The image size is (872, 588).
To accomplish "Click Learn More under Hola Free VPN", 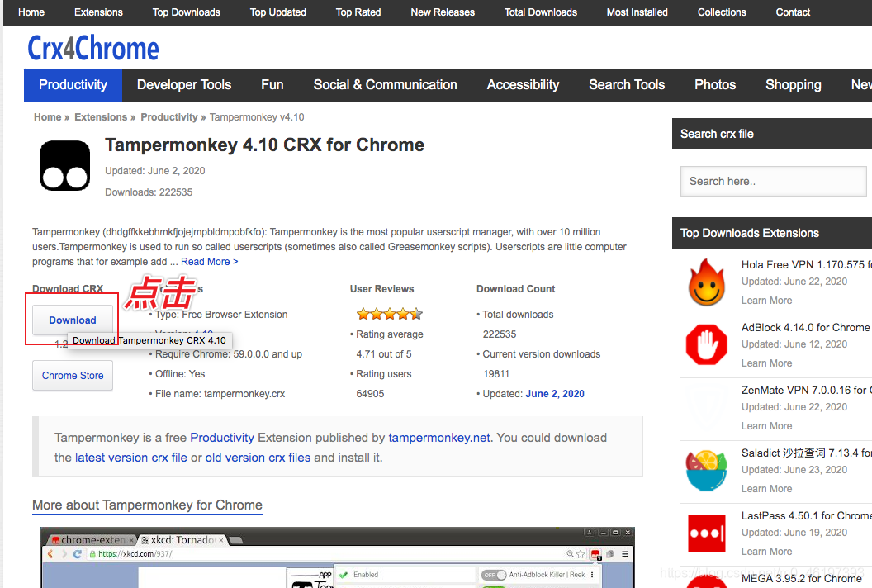I will [766, 301].
